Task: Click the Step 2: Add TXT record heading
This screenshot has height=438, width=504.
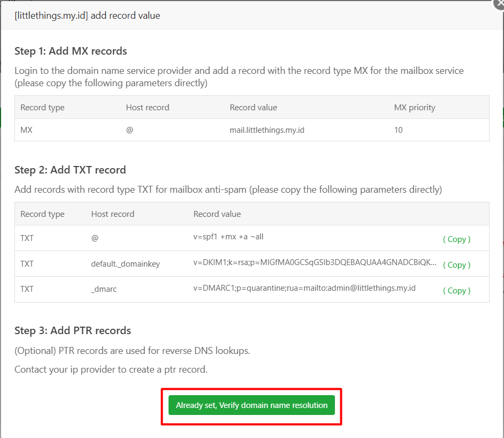Action: point(70,170)
